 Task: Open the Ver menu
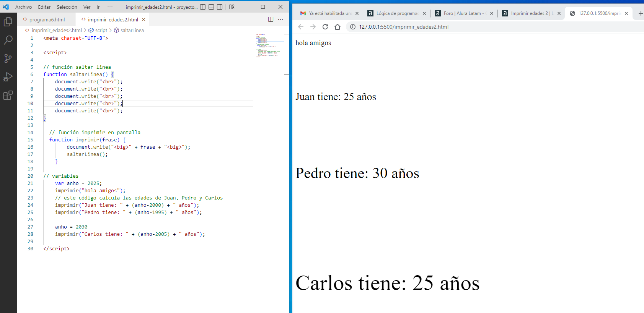[x=87, y=7]
